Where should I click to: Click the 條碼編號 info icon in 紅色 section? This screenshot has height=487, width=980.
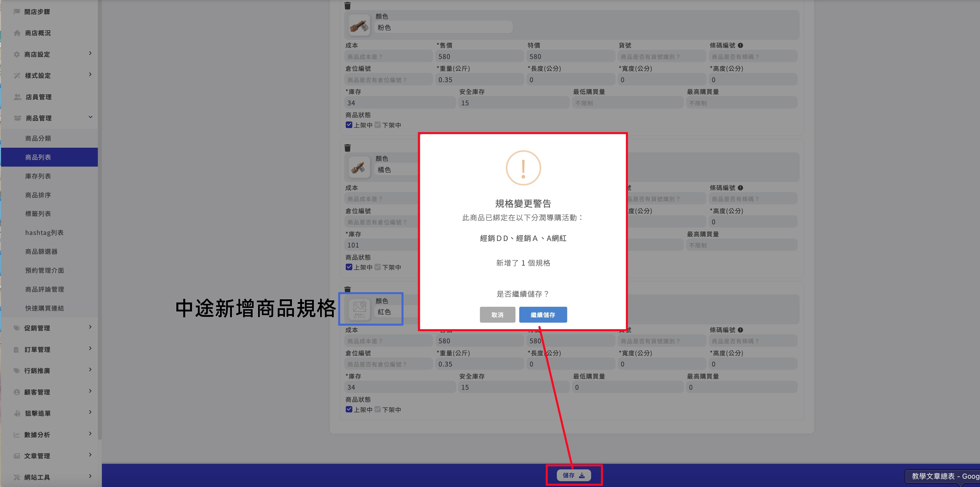740,330
